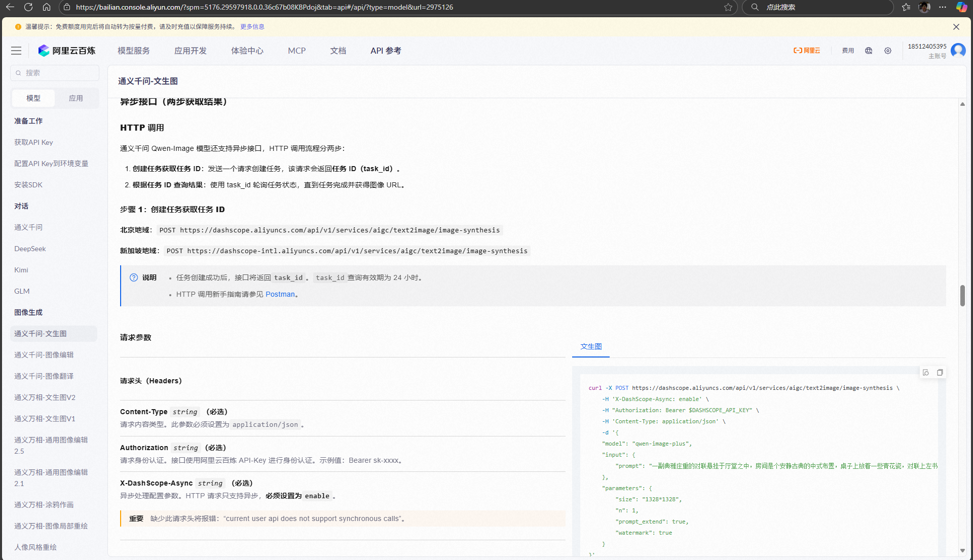Open the settings gear icon in header

(x=888, y=51)
